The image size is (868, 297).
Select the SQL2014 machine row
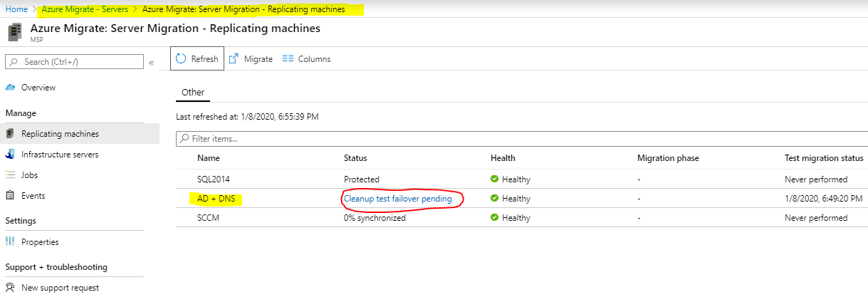point(522,179)
